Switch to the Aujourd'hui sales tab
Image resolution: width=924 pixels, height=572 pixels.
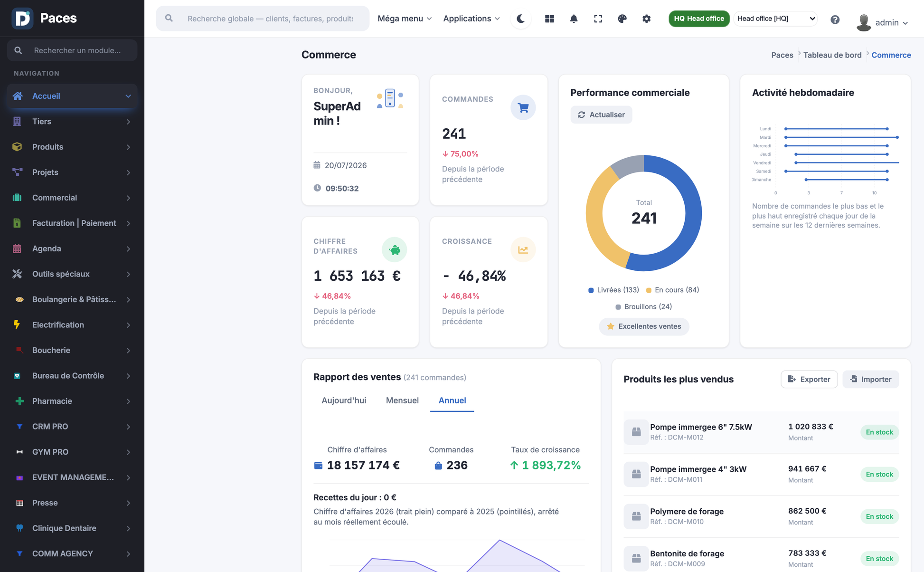pyautogui.click(x=344, y=400)
